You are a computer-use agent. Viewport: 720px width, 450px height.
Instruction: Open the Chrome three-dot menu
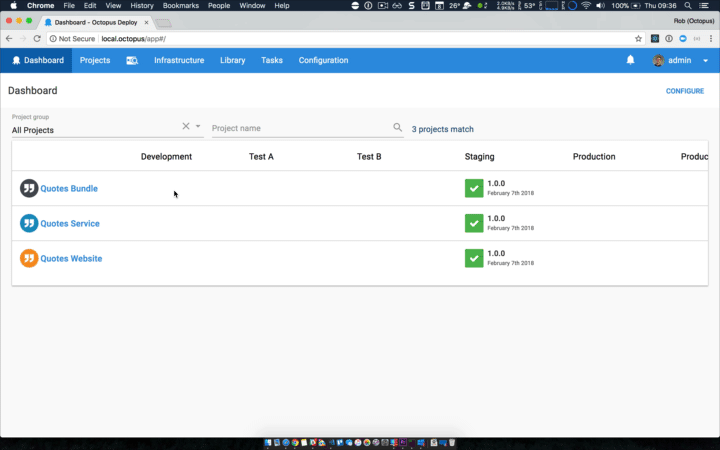711,39
